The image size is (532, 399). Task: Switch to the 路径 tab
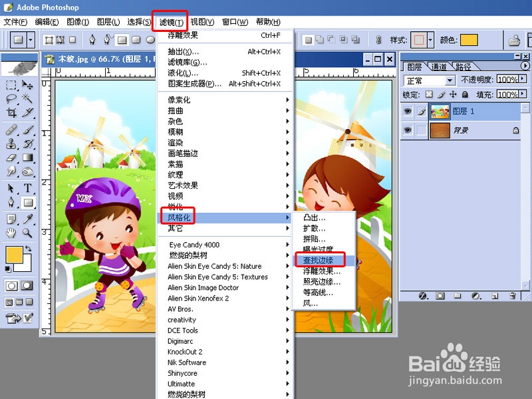pos(464,67)
